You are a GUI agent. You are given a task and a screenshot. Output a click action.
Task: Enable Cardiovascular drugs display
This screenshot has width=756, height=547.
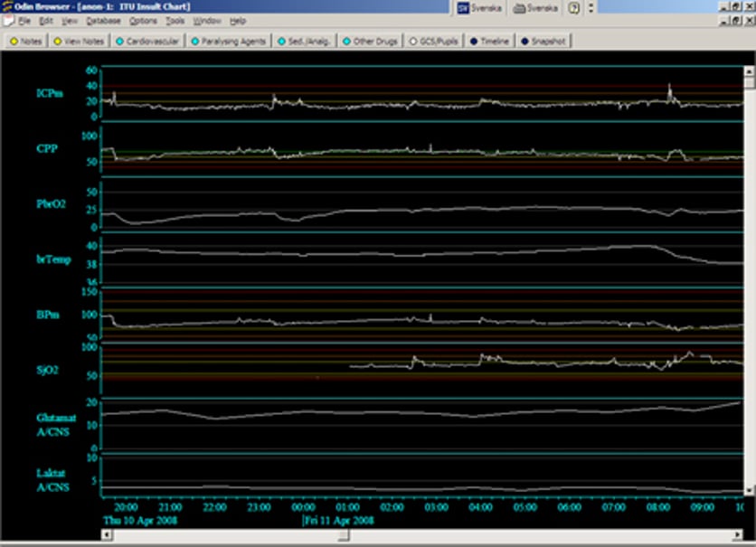[x=148, y=42]
